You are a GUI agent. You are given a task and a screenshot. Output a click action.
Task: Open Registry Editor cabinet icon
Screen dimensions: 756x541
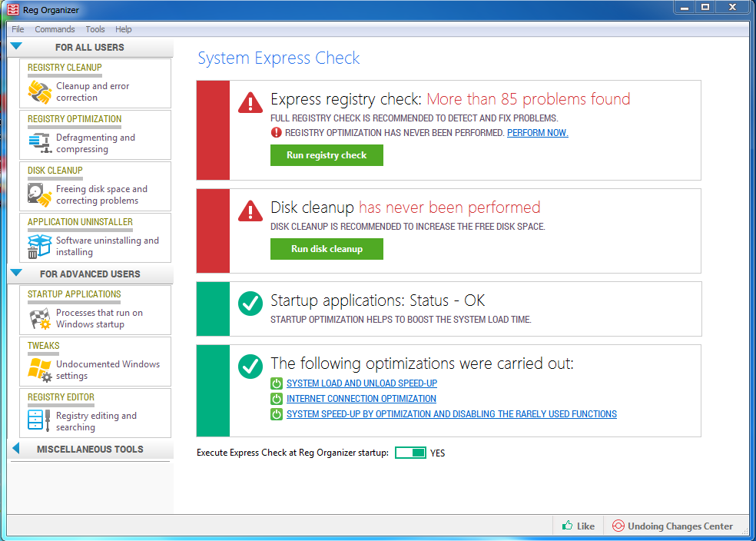[39, 420]
